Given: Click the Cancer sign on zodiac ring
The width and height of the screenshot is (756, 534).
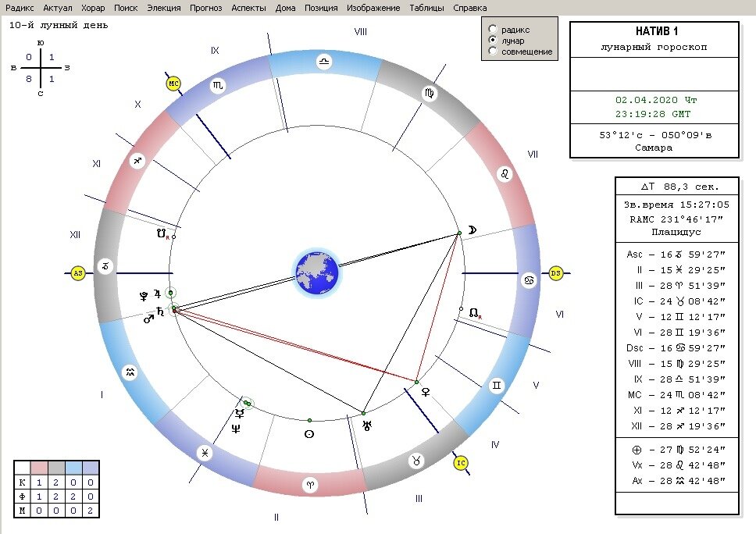Looking at the screenshot, I should point(529,280).
